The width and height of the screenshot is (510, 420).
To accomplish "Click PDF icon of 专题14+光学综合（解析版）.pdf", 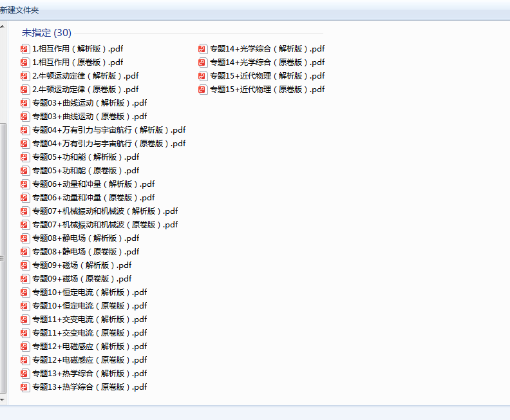I will [x=203, y=49].
